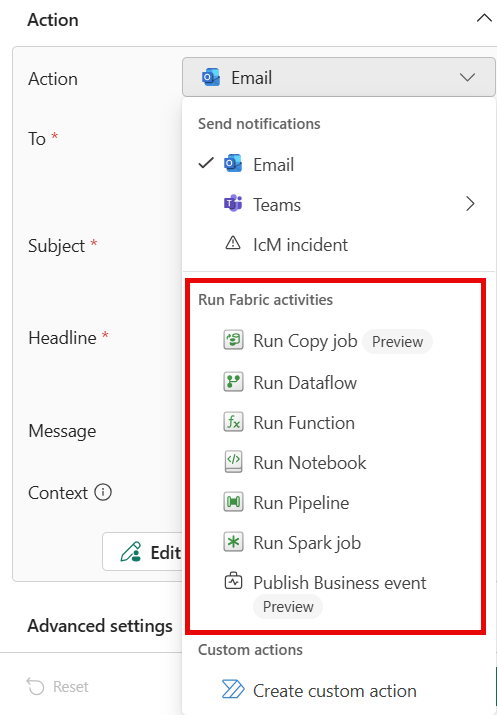The width and height of the screenshot is (497, 715).
Task: Select Create custom action
Action: click(339, 690)
